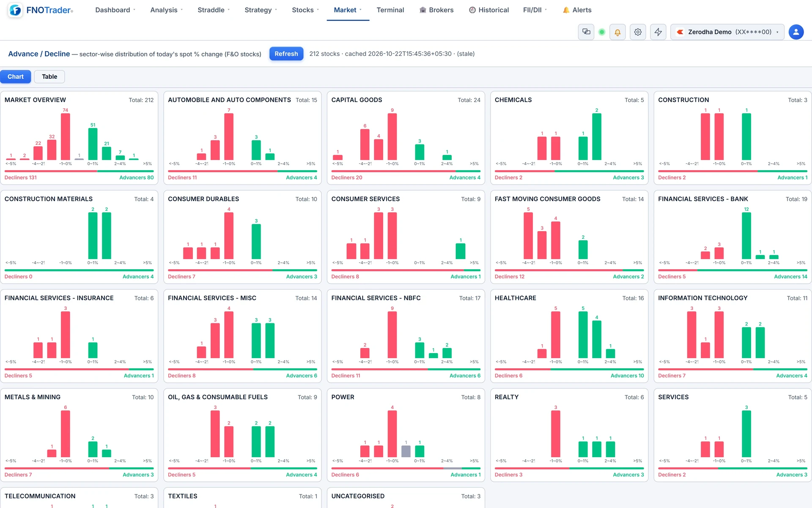
Task: Click the Market Overview 74-count red bar
Action: (66, 137)
